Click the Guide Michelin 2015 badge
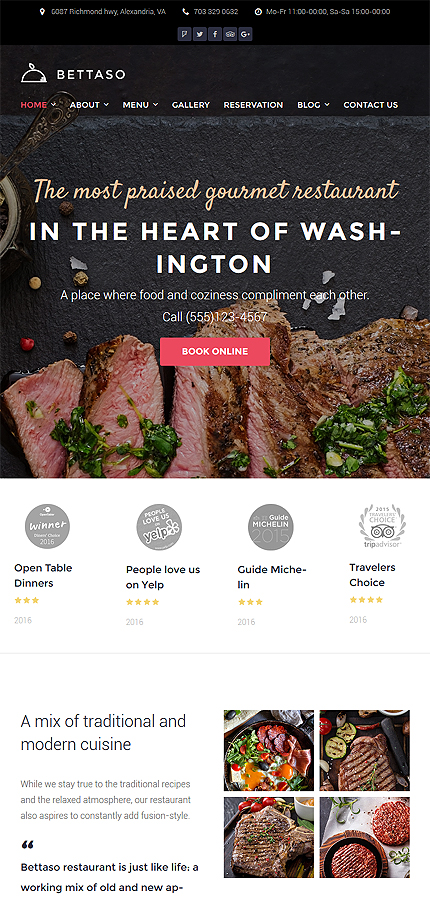 click(x=270, y=527)
